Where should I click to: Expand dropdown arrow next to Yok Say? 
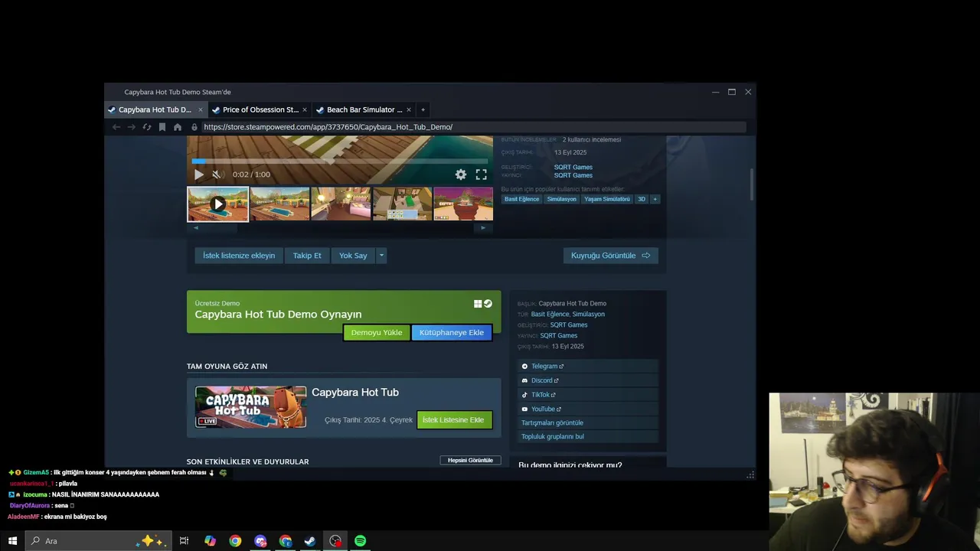click(x=381, y=256)
